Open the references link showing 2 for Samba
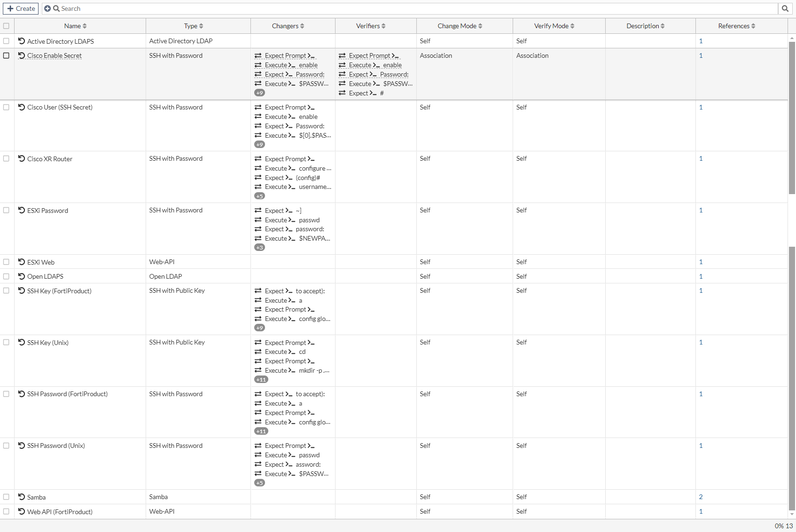The image size is (796, 532). [x=701, y=497]
